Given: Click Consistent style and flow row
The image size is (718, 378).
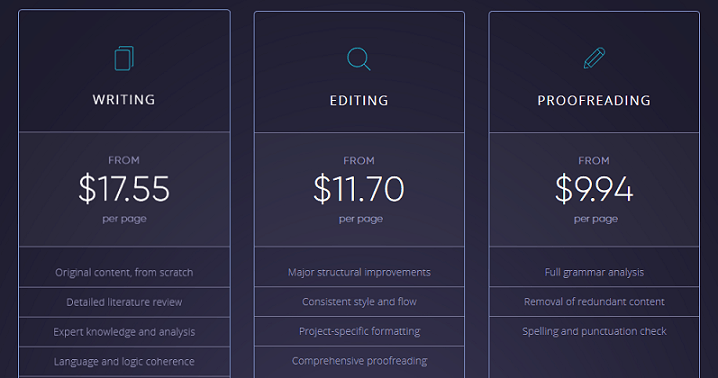Looking at the screenshot, I should pyautogui.click(x=359, y=301).
